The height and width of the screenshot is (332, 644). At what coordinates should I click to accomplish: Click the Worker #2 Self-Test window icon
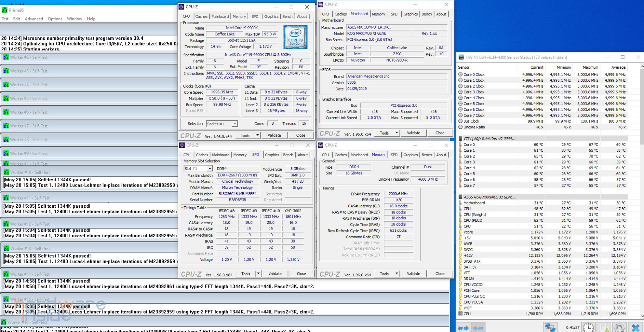coord(6,57)
